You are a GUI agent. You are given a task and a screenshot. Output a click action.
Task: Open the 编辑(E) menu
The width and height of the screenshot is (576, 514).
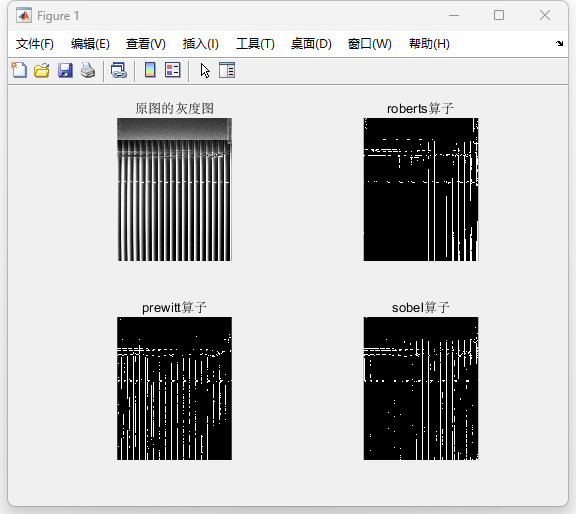coord(90,44)
